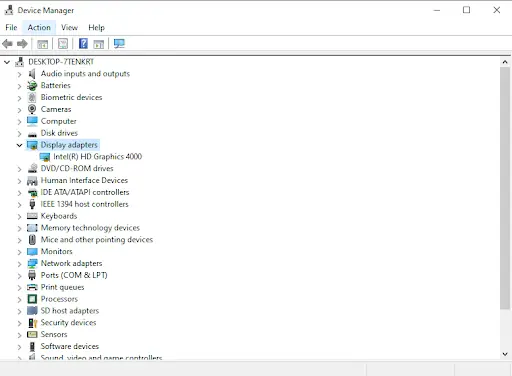512x376 pixels.
Task: Click the Forward arrow toolbar icon
Action: point(22,44)
